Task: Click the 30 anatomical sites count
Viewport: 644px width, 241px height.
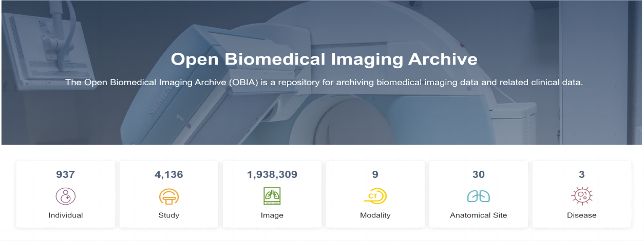Action: pyautogui.click(x=478, y=175)
